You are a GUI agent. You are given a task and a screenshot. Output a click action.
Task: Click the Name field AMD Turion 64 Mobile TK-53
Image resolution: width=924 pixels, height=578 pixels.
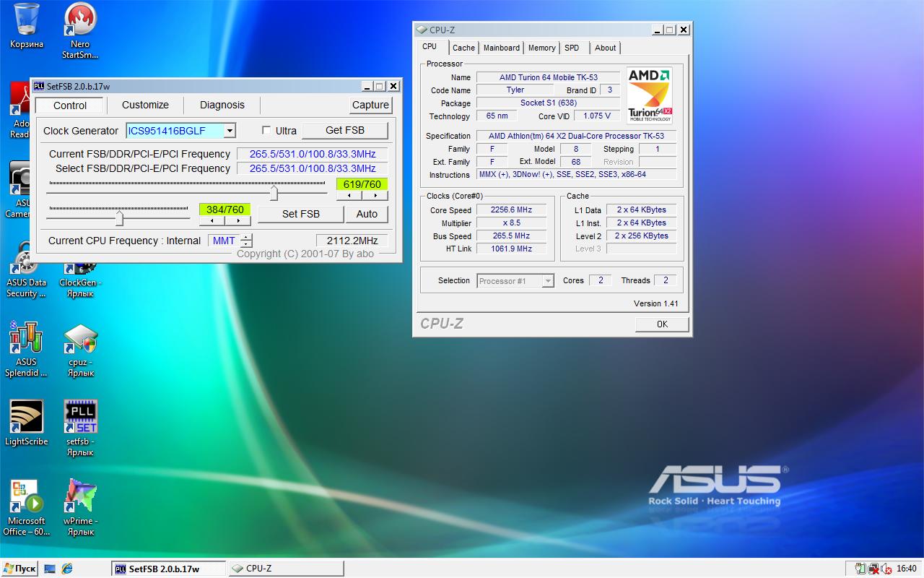[548, 77]
